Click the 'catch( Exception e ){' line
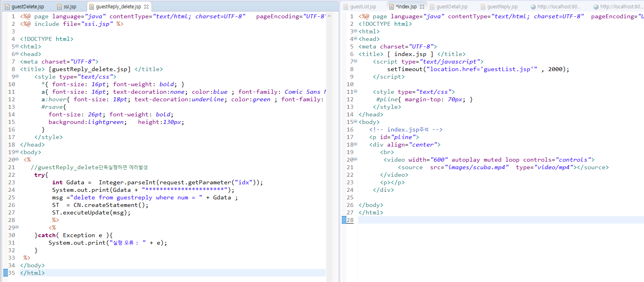This screenshot has height=282, width=644. pos(74,235)
